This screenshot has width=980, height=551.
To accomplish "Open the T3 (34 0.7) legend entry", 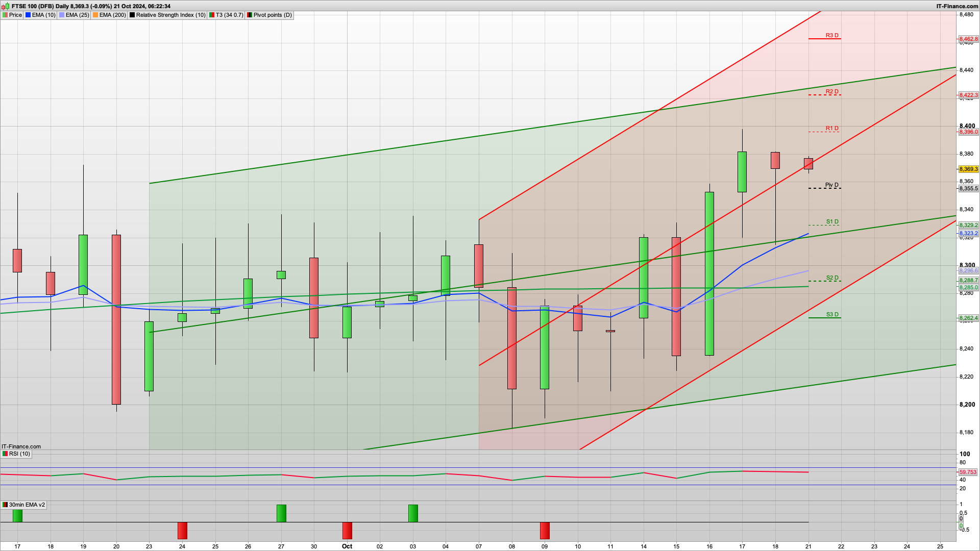I will [230, 15].
